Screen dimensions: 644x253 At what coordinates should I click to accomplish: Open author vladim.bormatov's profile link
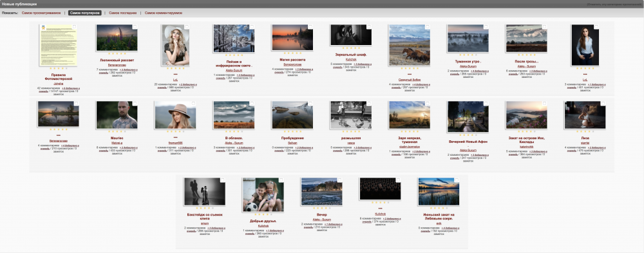pyautogui.click(x=410, y=147)
